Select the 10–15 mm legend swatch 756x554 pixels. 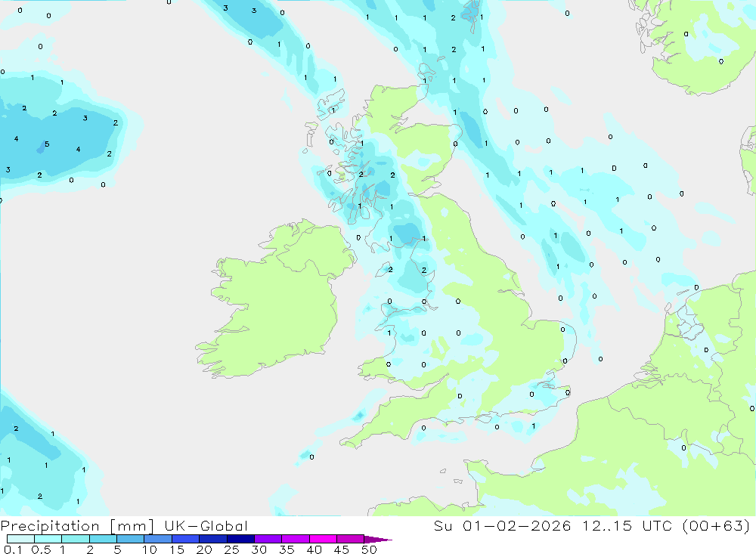(x=158, y=539)
